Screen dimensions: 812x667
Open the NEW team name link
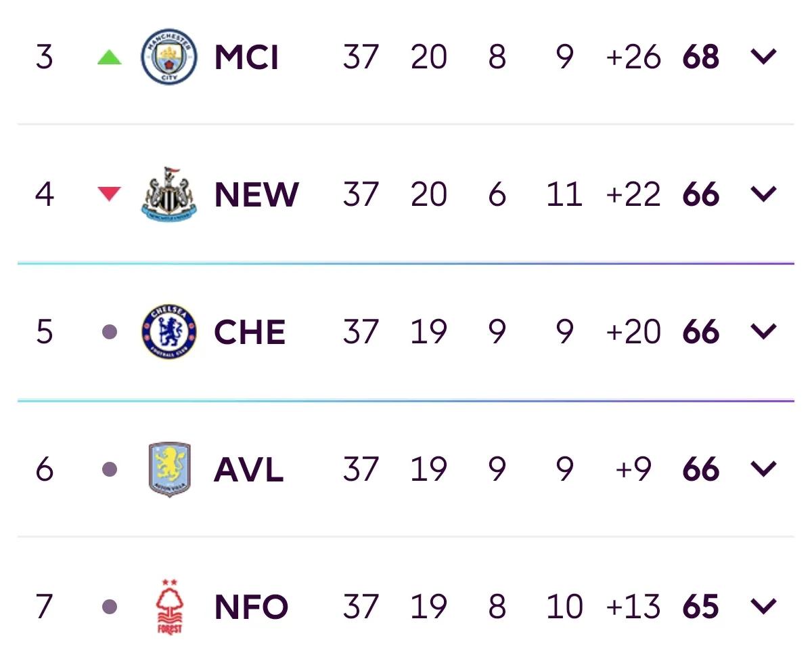tap(256, 195)
